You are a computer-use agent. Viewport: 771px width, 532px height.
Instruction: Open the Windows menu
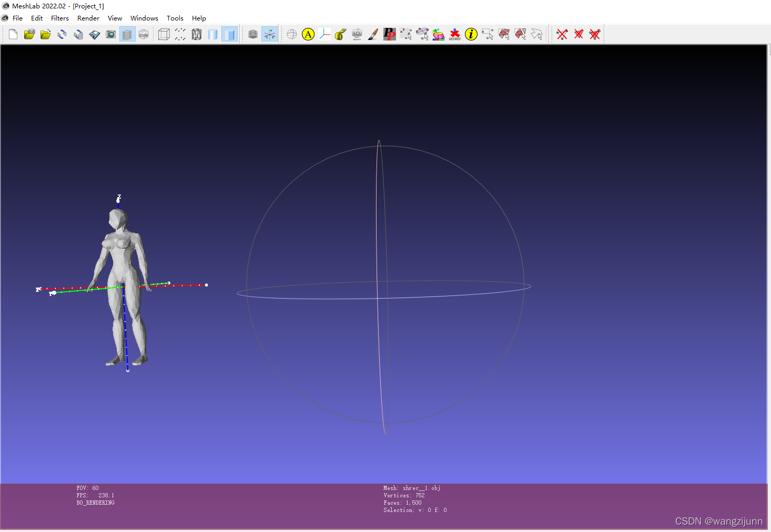144,18
